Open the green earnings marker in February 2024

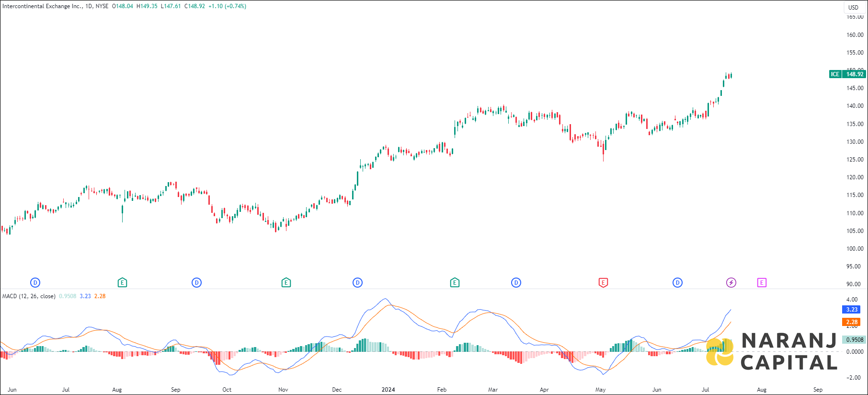click(x=455, y=283)
